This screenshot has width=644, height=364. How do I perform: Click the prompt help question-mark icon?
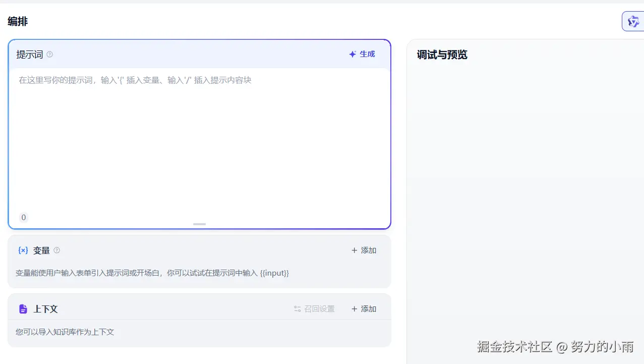[x=49, y=55]
